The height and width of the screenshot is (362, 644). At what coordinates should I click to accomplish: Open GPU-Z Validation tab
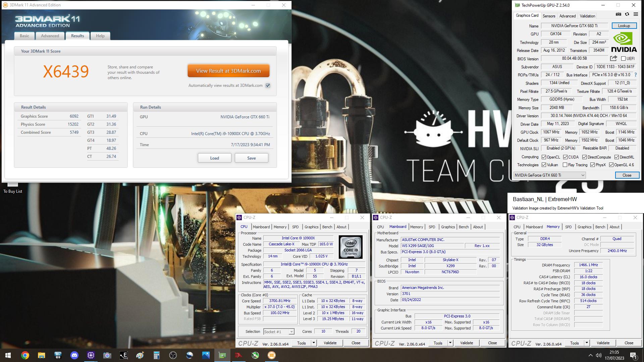click(587, 16)
